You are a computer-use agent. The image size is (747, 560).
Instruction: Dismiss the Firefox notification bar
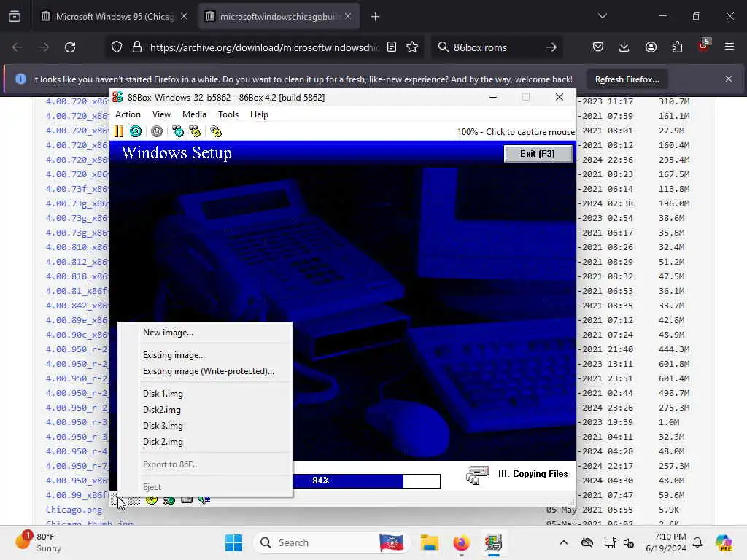pos(729,79)
